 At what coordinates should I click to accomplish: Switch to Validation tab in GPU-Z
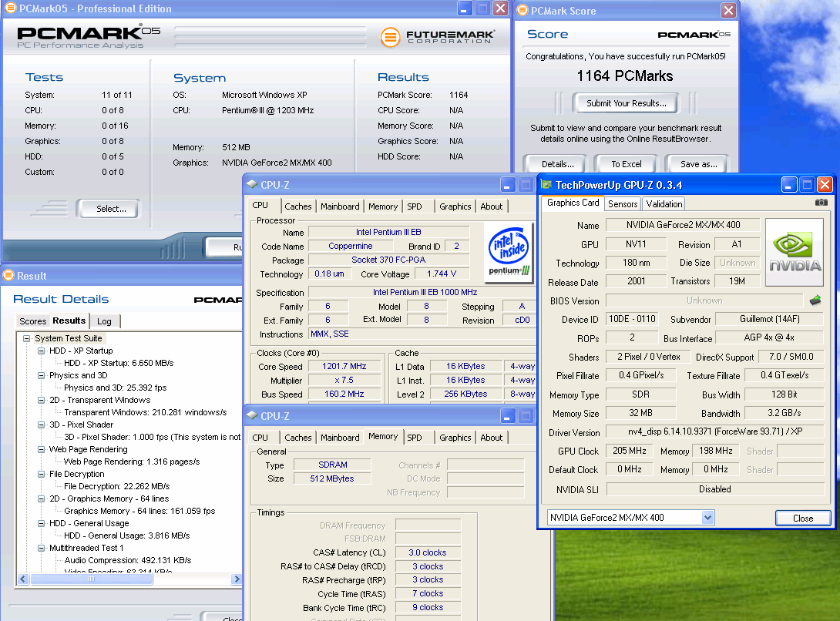tap(664, 203)
